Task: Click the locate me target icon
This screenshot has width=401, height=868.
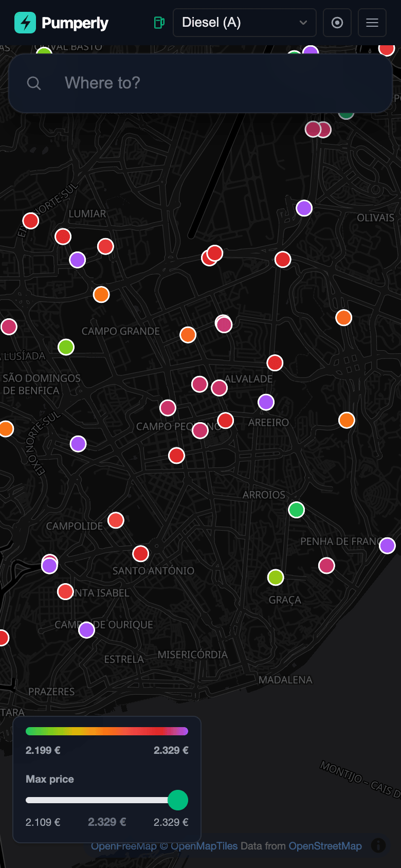Action: (x=337, y=23)
